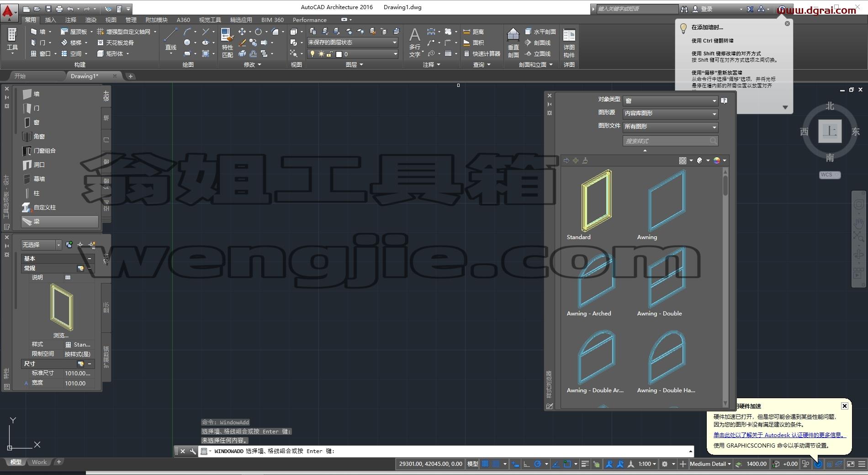Click the 距离 distance measure tool
The height and width of the screenshot is (475, 868).
[473, 32]
